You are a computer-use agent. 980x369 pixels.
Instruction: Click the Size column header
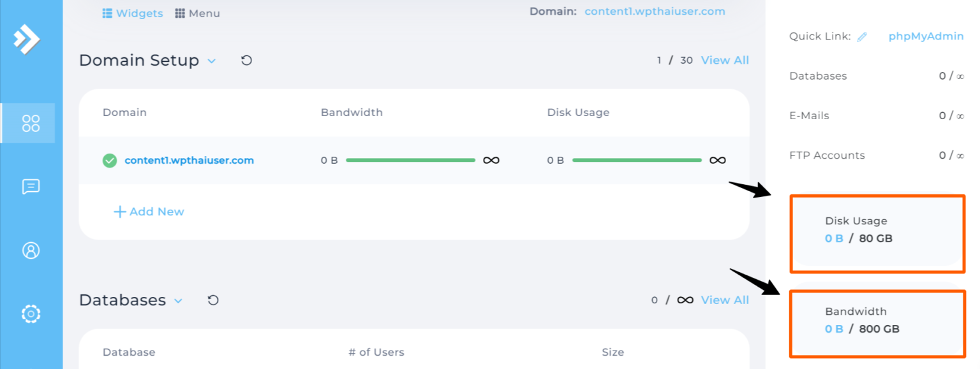click(x=612, y=352)
